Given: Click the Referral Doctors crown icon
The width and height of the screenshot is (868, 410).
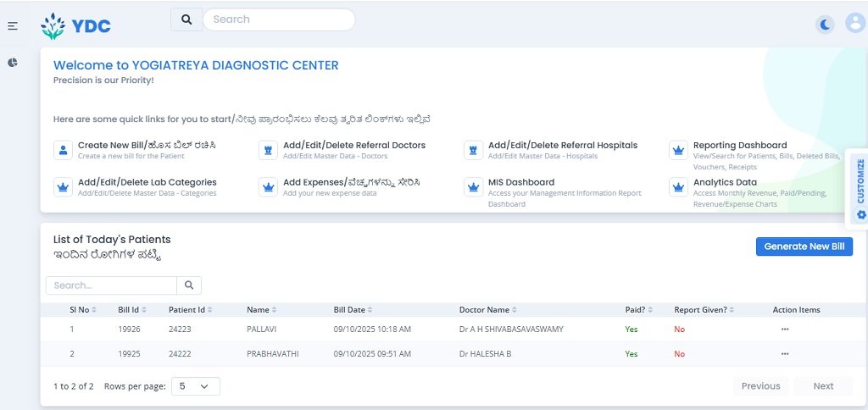Looking at the screenshot, I should (x=268, y=150).
